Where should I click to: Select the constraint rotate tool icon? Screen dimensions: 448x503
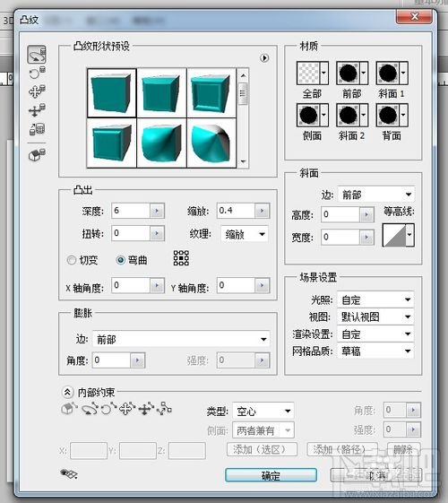(x=90, y=410)
